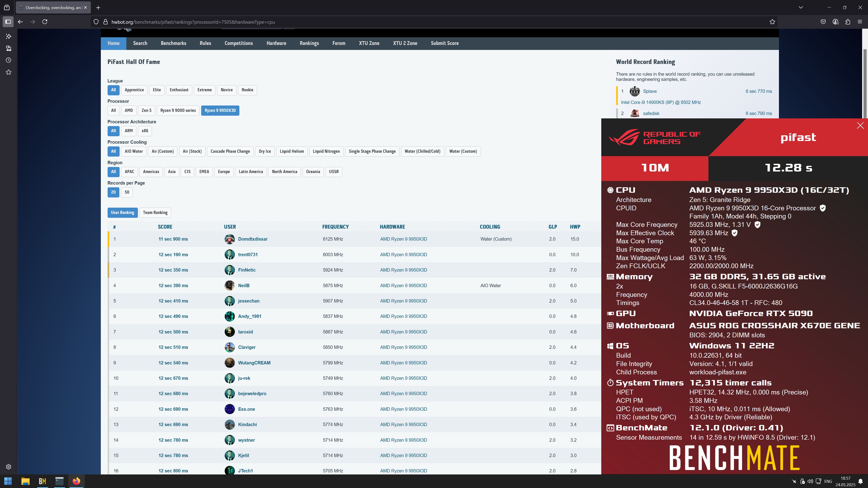The image size is (868, 488).
Task: Click the ENG language indicator
Action: (828, 481)
